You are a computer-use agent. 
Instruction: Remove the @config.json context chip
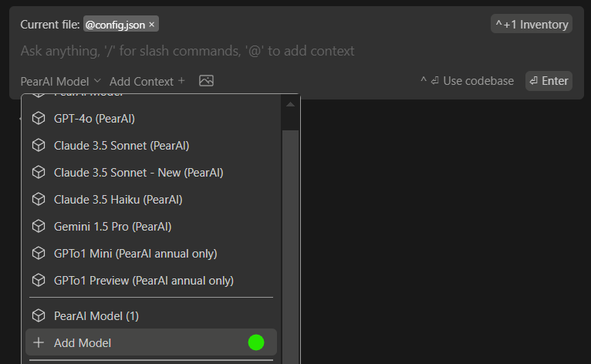click(151, 25)
